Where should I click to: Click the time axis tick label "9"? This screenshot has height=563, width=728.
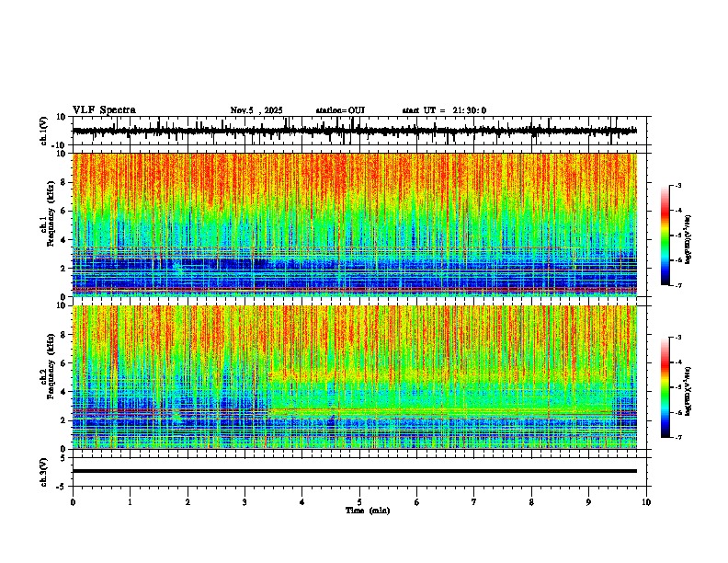click(x=588, y=502)
